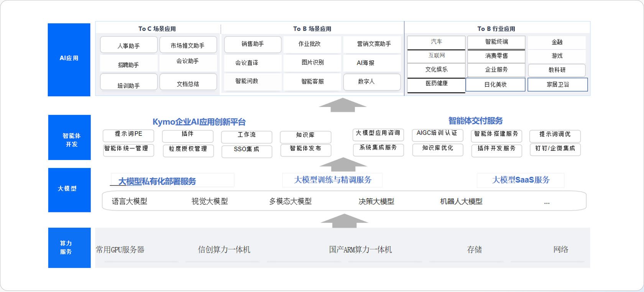The image size is (644, 292).
Task: Select the 销售助手 box
Action: (253, 44)
